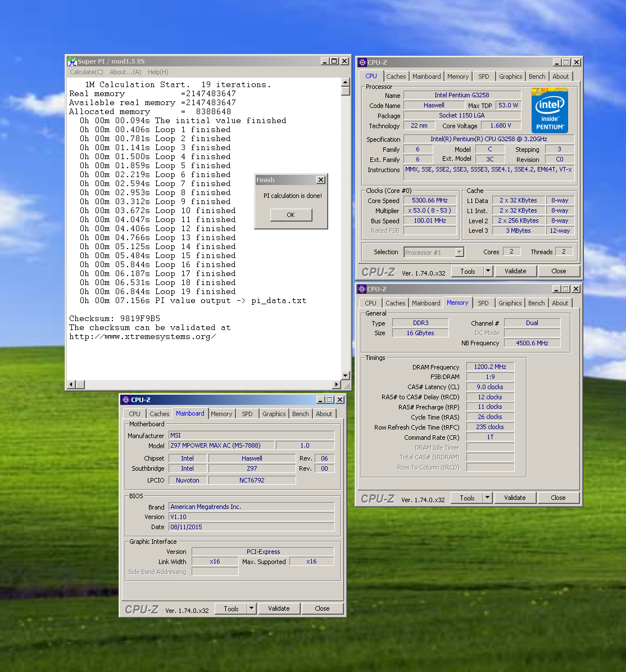Open the About...(A) menu in Super PI
This screenshot has height=672, width=626.
pyautogui.click(x=125, y=72)
